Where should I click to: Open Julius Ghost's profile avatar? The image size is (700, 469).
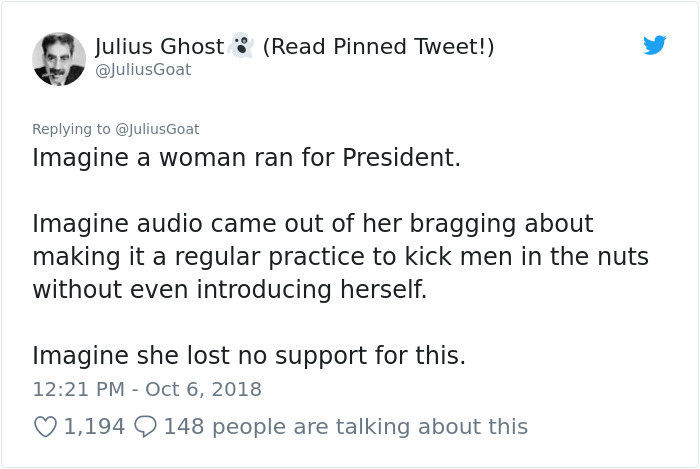click(x=59, y=58)
